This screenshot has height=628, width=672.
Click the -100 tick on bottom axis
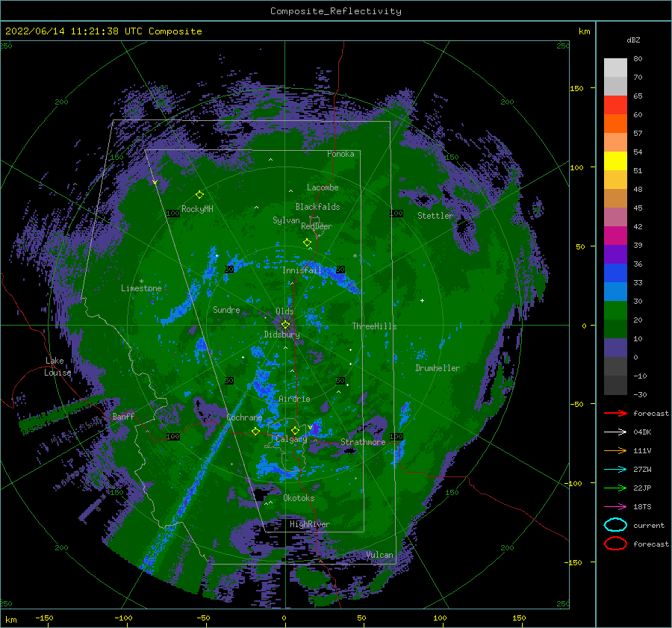(123, 618)
